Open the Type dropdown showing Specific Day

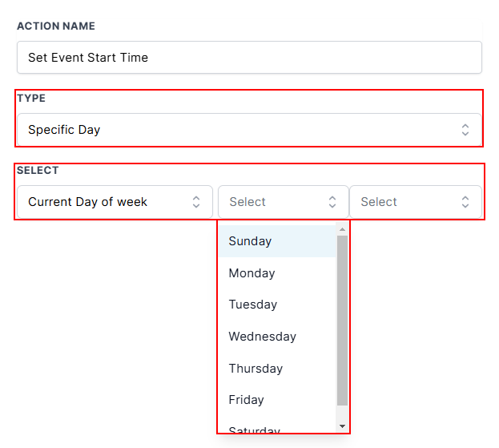click(x=240, y=130)
